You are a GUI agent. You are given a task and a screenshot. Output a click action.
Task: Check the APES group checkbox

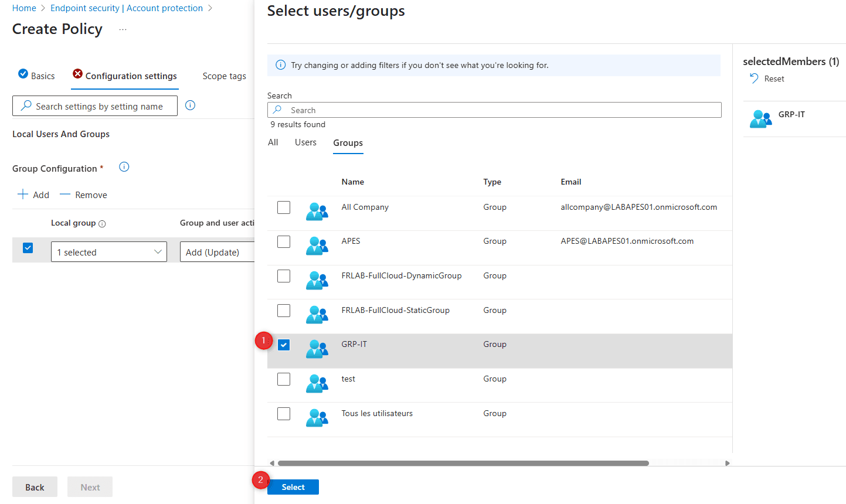click(x=284, y=241)
